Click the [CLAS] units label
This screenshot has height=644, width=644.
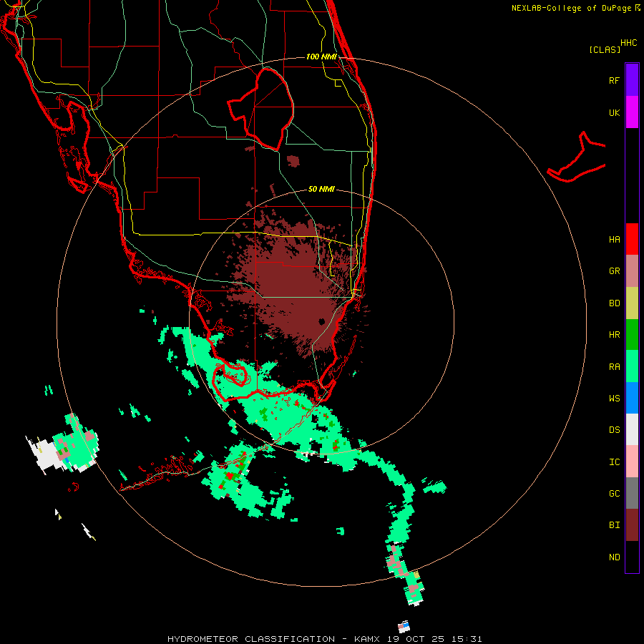coord(605,49)
